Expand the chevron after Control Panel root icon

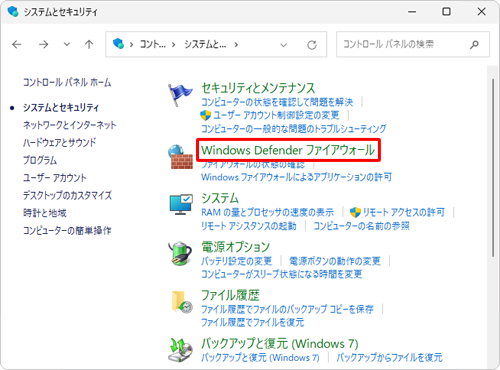pyautogui.click(x=132, y=45)
